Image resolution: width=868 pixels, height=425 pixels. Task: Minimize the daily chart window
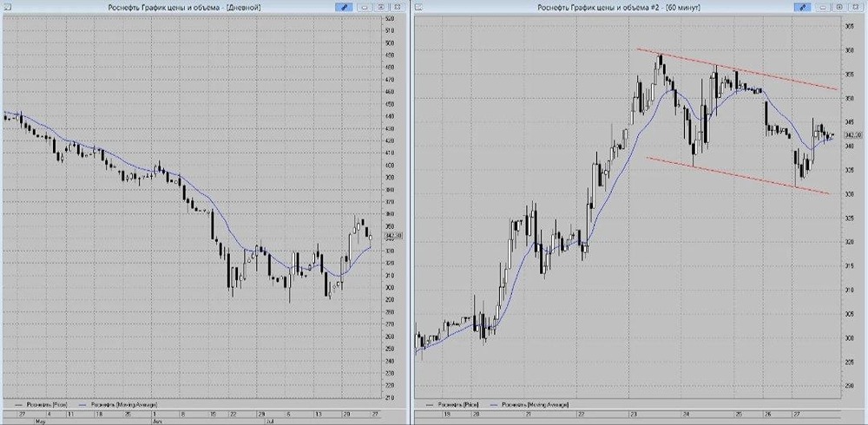(365, 7)
